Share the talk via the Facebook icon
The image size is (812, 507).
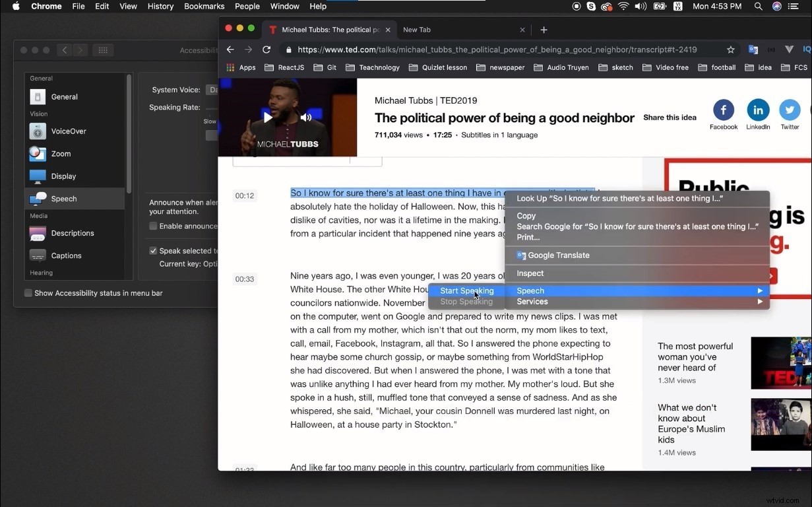724,111
